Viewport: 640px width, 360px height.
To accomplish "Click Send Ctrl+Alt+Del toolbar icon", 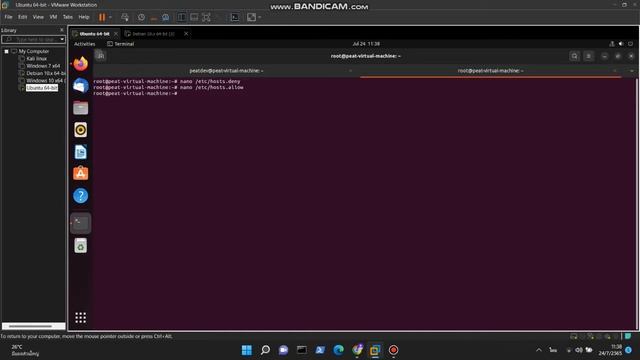I will (125, 17).
